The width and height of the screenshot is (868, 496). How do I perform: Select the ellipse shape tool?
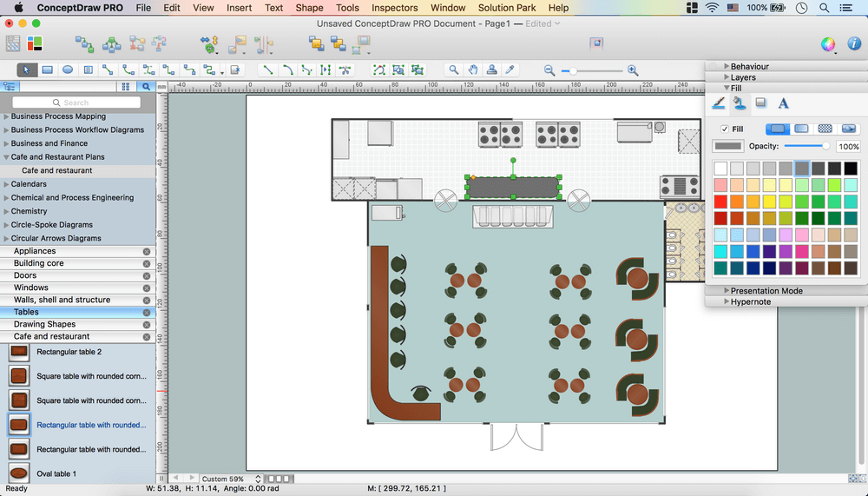pos(68,69)
